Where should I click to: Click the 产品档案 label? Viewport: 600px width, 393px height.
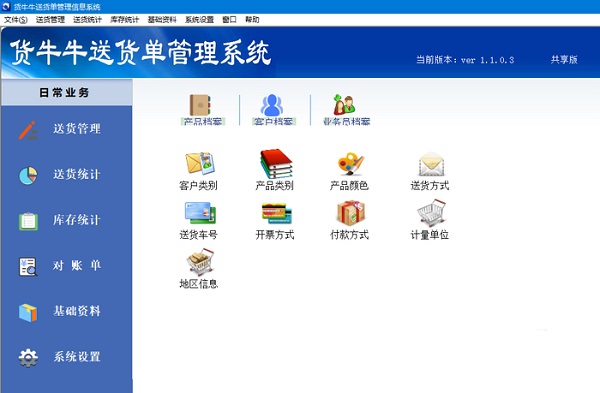click(x=203, y=121)
